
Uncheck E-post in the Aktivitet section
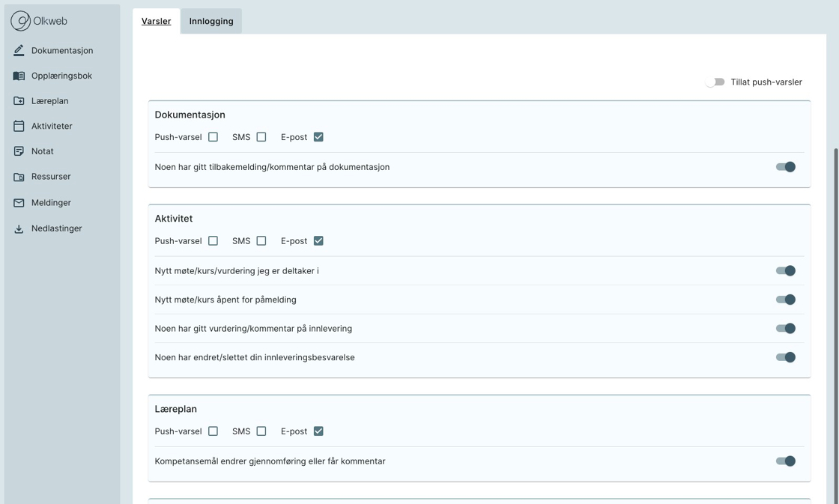pyautogui.click(x=318, y=241)
